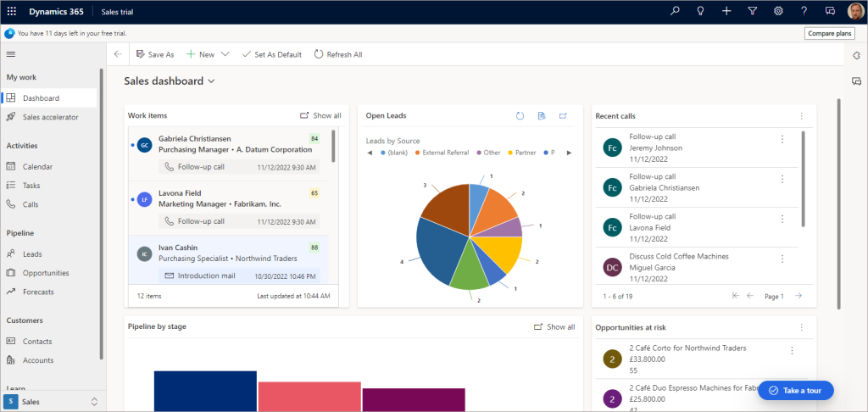Go to next page of Recent calls
Viewport: 868px width, 412px height.
pos(798,296)
